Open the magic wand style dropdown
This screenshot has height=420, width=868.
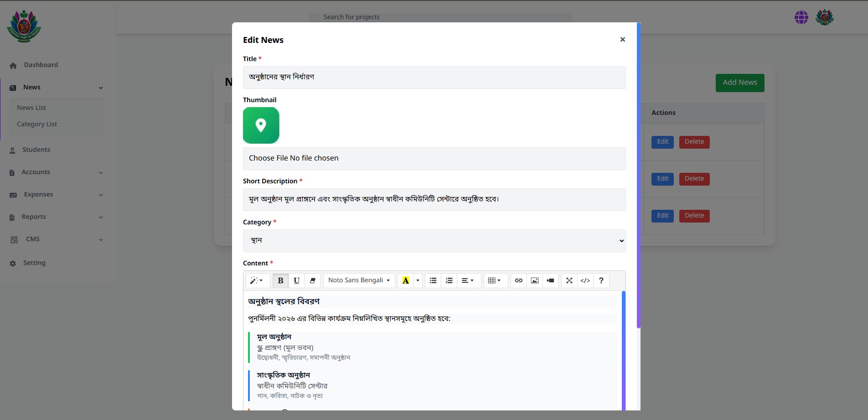point(257,280)
